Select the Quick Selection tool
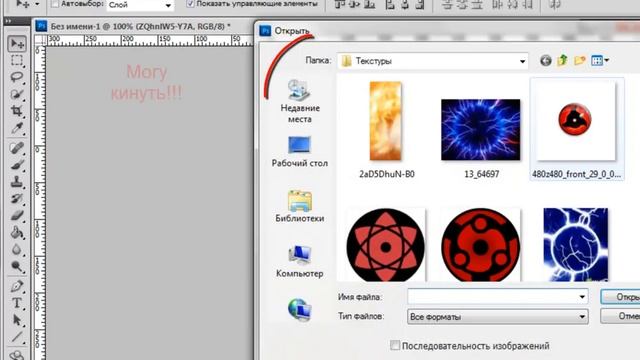 point(17,94)
